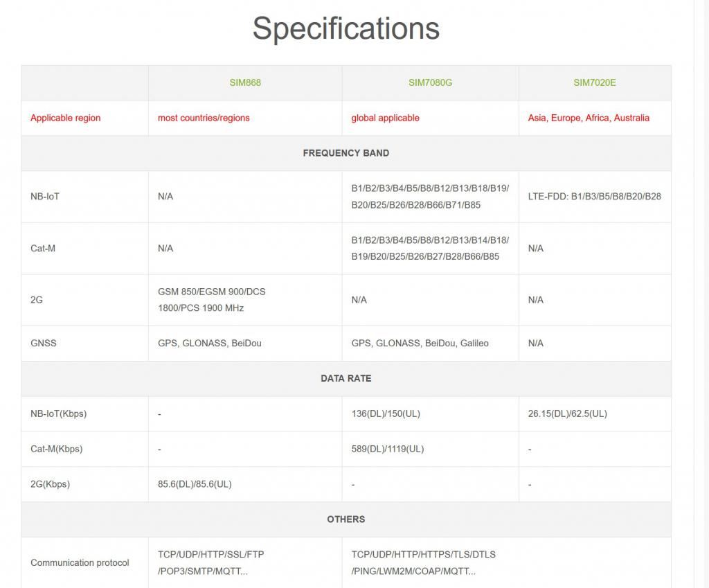Image resolution: width=709 pixels, height=588 pixels.
Task: Click 'GPS, GLONASS, BeiDou, Galileo' cell
Action: 420,344
